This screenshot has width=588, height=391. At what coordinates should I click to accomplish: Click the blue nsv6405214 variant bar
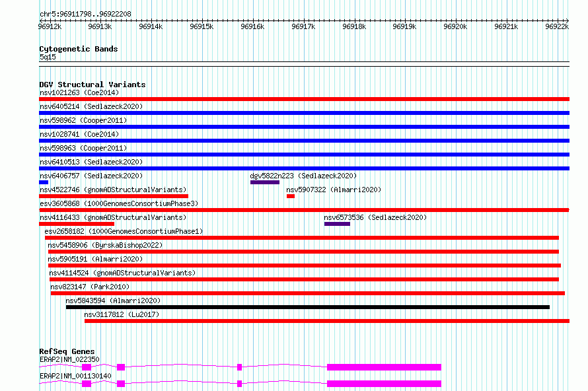304,113
